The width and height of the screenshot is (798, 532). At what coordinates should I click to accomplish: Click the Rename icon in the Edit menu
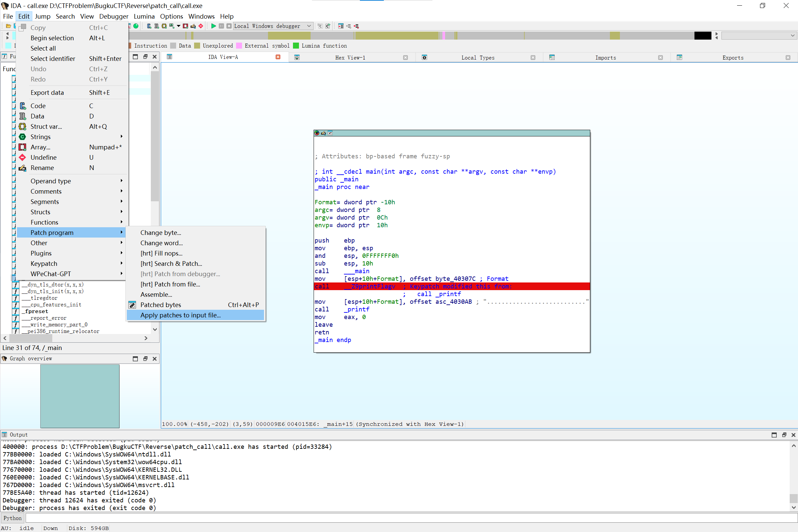(22, 168)
